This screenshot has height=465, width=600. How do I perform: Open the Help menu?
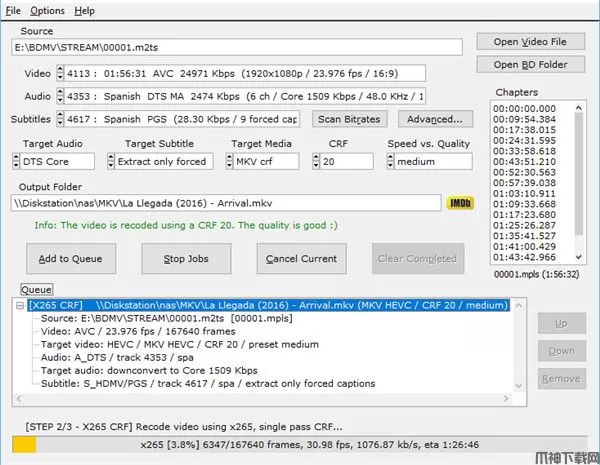84,10
